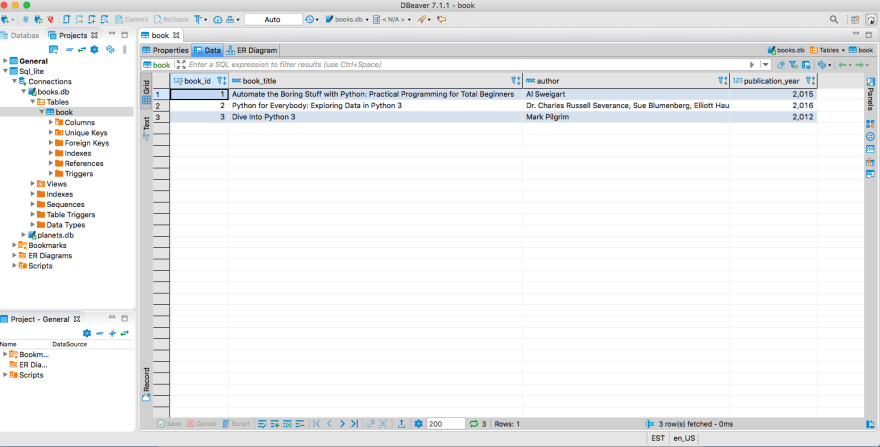
Task: Open the ER Diagram tab
Action: [252, 50]
